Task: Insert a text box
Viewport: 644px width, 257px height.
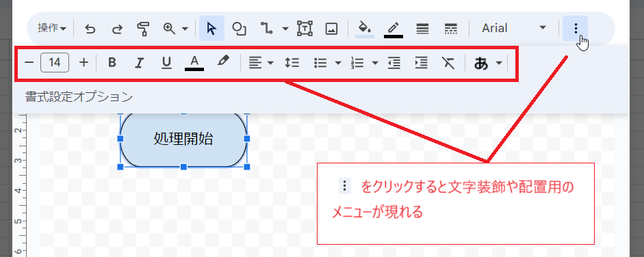Action: 305,28
